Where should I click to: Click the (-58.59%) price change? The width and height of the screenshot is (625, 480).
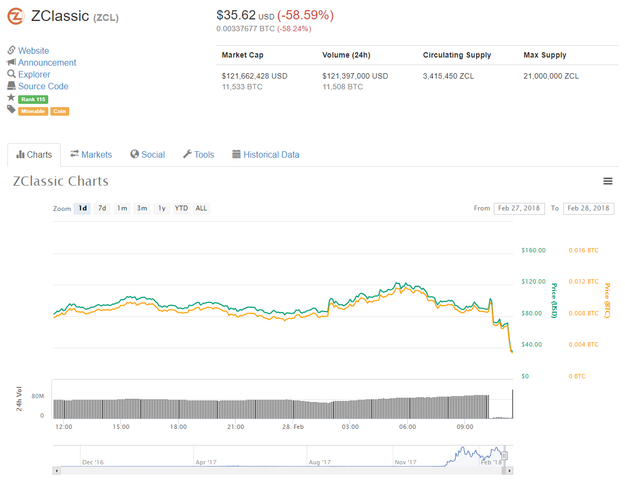click(305, 16)
